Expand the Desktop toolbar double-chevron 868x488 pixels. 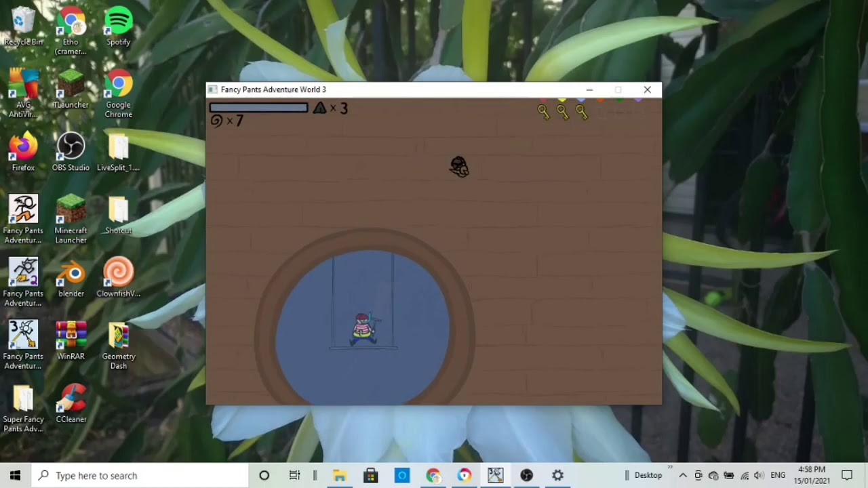pyautogui.click(x=670, y=467)
